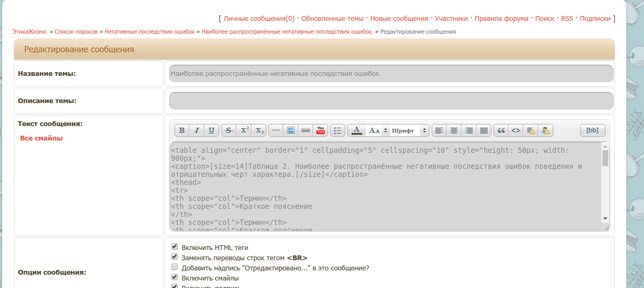644x288 pixels.
Task: Center align the text
Action: pos(454,130)
